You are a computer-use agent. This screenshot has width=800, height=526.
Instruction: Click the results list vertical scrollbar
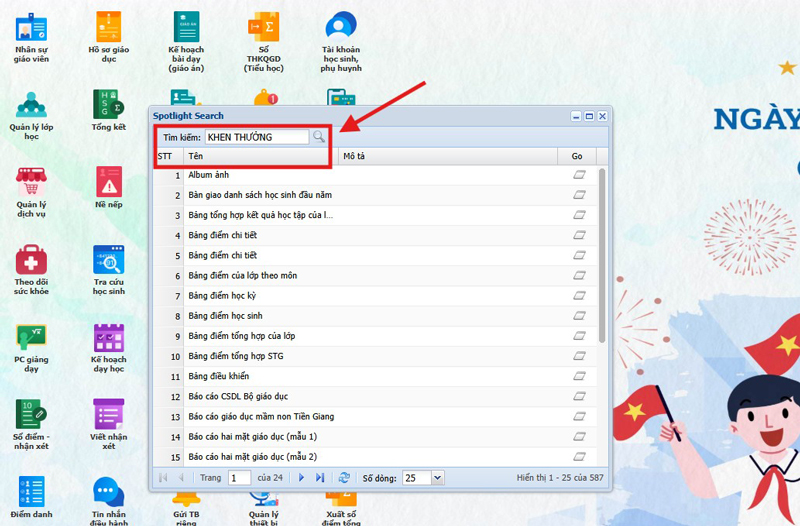click(x=602, y=255)
